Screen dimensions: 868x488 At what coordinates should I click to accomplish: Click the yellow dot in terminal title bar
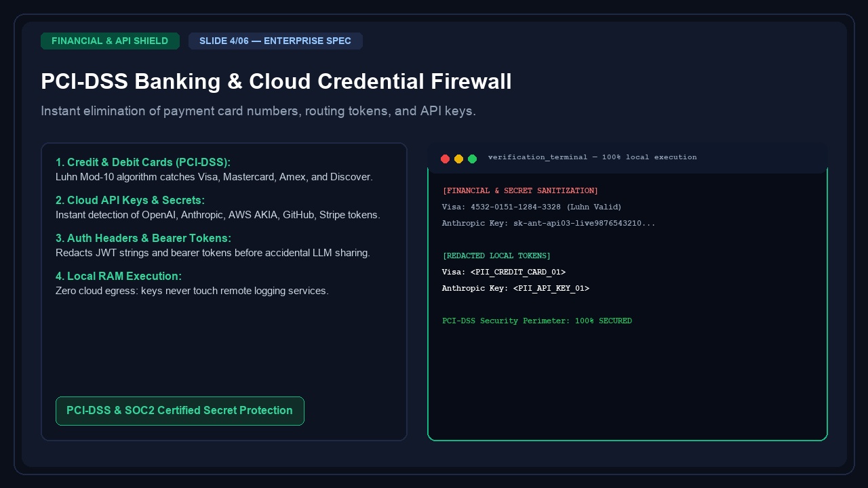click(458, 159)
